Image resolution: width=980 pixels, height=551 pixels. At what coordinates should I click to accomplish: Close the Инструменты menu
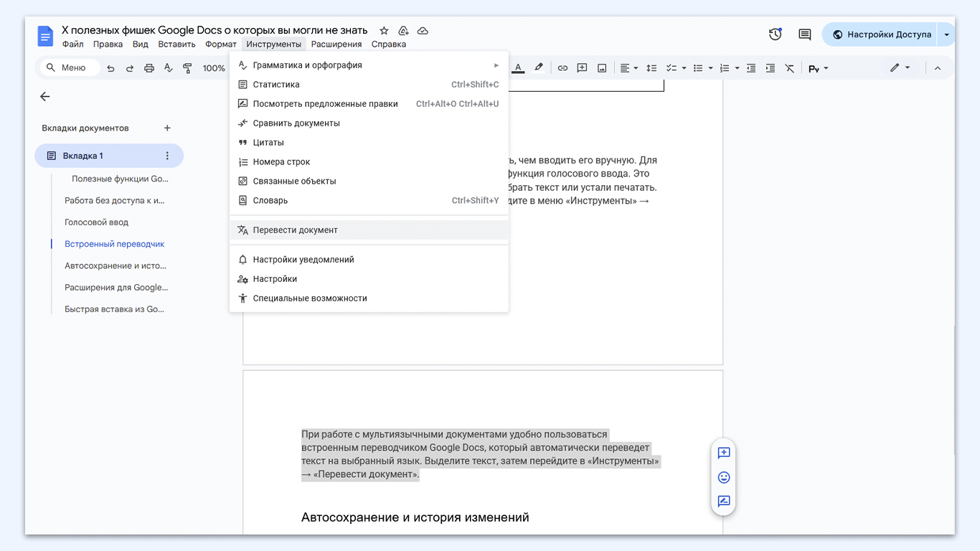point(273,44)
